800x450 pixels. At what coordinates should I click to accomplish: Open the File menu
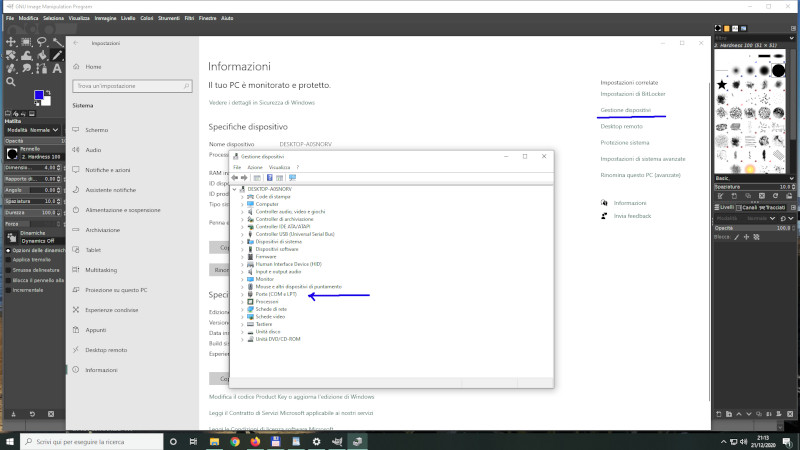(10, 18)
